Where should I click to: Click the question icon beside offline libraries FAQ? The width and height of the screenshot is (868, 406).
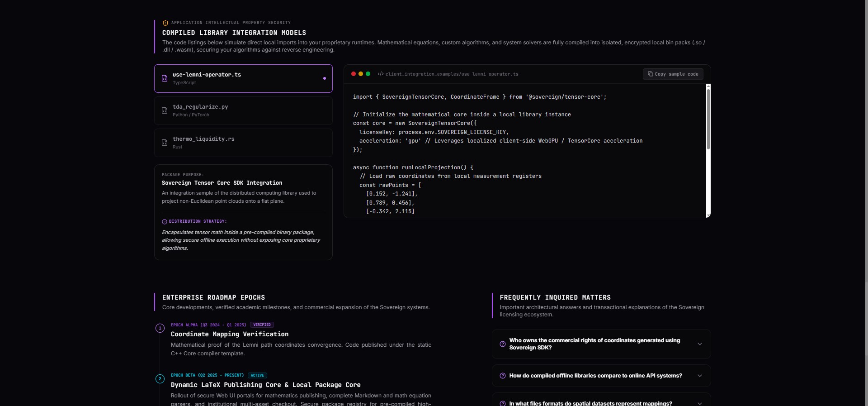point(502,376)
